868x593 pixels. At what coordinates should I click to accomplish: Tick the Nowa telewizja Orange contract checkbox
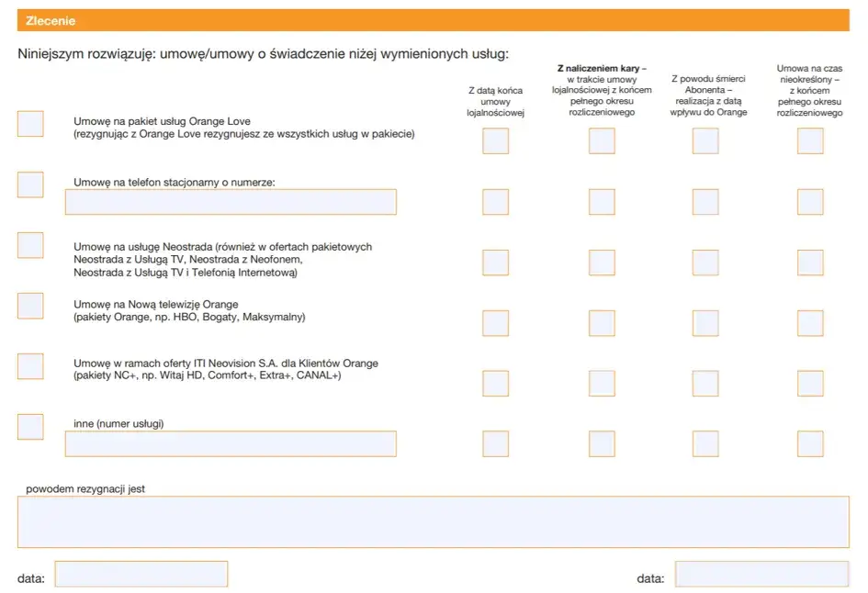[30, 306]
